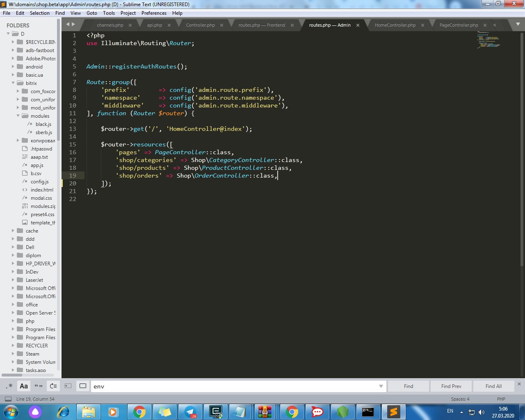
Task: Switch to channels.php tab
Action: pos(110,25)
